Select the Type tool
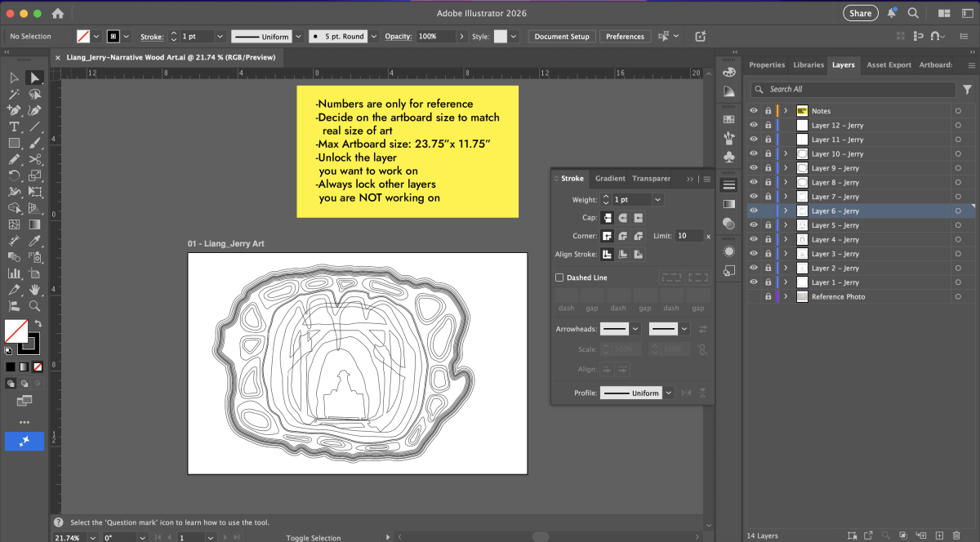980x542 pixels. 14,127
